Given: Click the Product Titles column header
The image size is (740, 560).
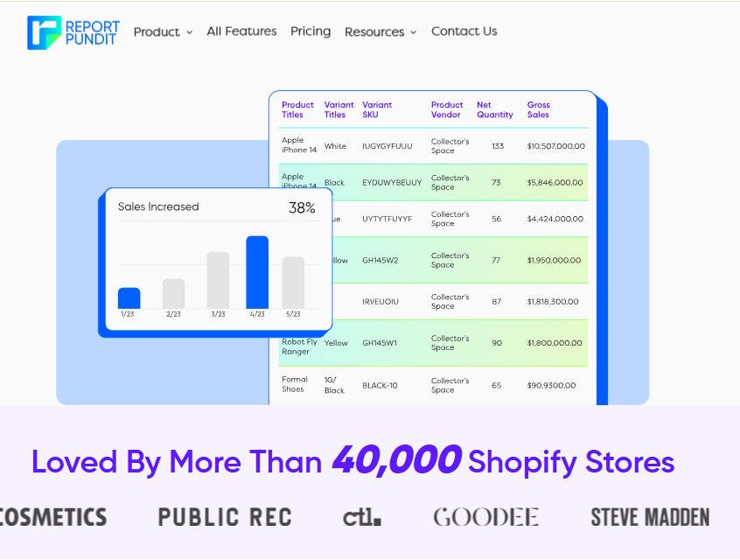Looking at the screenshot, I should pos(297,109).
